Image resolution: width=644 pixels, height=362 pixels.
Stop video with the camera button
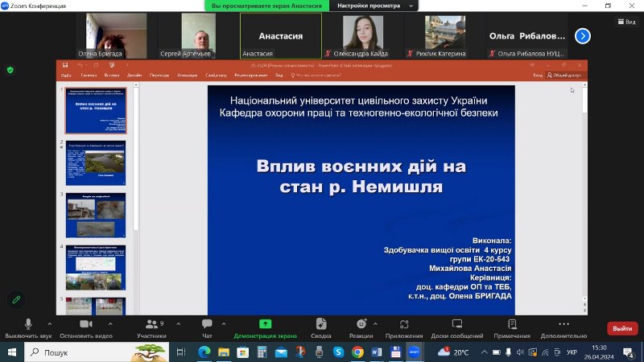[x=84, y=323]
